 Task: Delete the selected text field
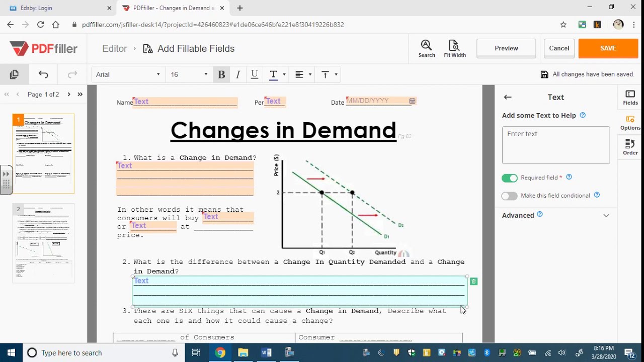click(x=473, y=282)
